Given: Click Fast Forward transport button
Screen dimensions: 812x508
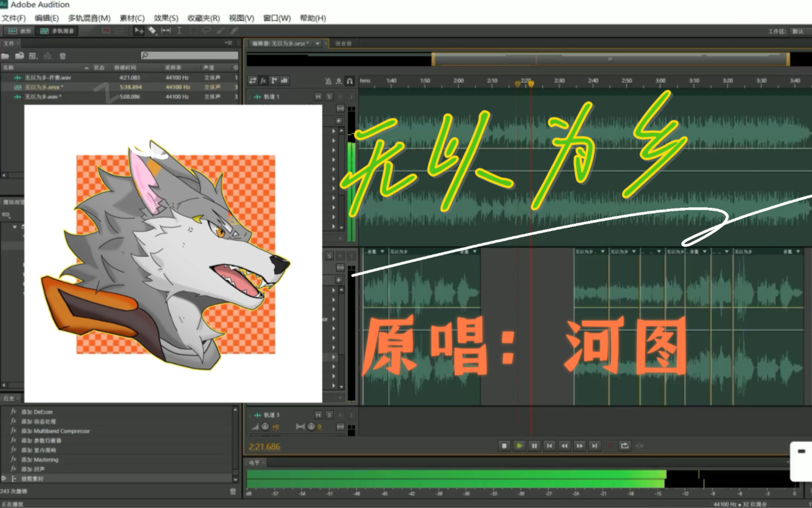Looking at the screenshot, I should pos(579,446).
